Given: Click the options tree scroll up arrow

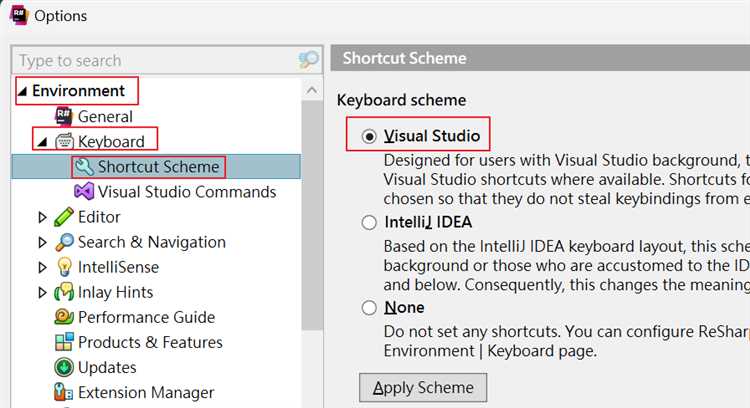Looking at the screenshot, I should pyautogui.click(x=312, y=90).
